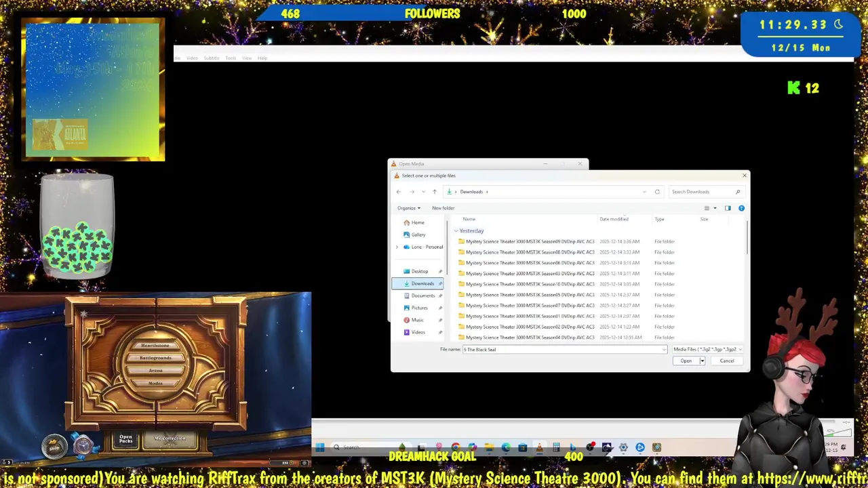
Task: Open the Hearthstone Shop icon
Action: point(54,446)
